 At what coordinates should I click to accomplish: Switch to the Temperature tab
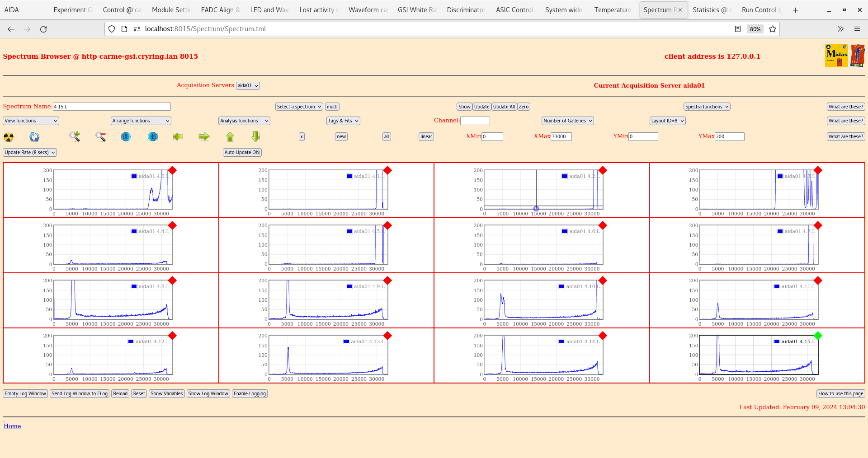(x=613, y=10)
